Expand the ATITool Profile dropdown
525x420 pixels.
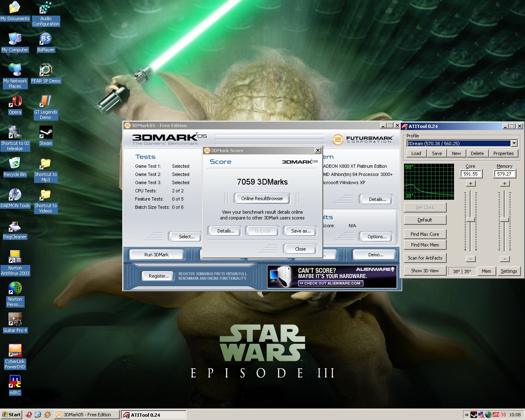click(x=514, y=143)
